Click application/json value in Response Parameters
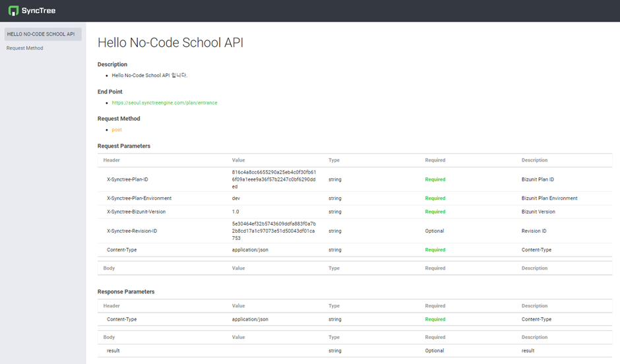Viewport: 620px width, 364px height. click(250, 319)
